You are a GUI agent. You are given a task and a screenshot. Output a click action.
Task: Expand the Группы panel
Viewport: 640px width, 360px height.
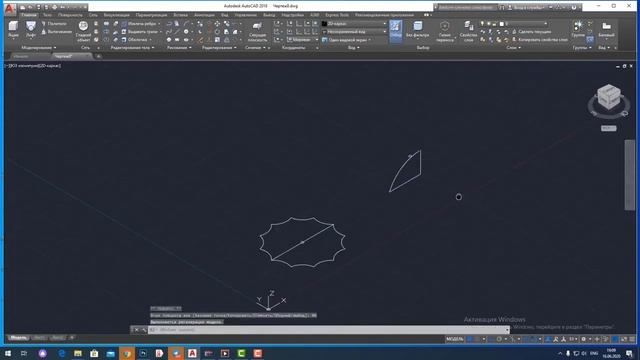click(582, 48)
